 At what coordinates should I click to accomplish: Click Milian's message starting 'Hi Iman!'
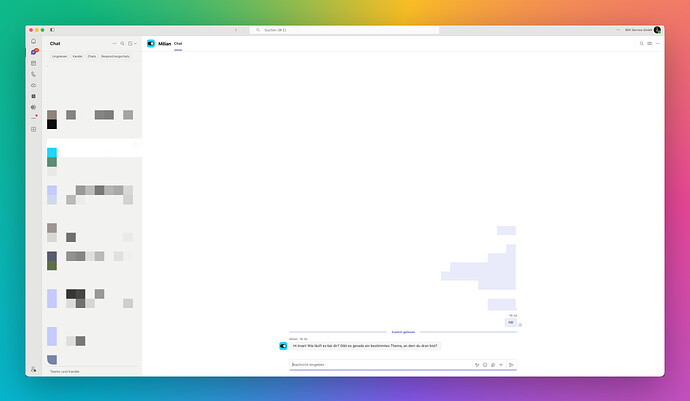[365, 346]
